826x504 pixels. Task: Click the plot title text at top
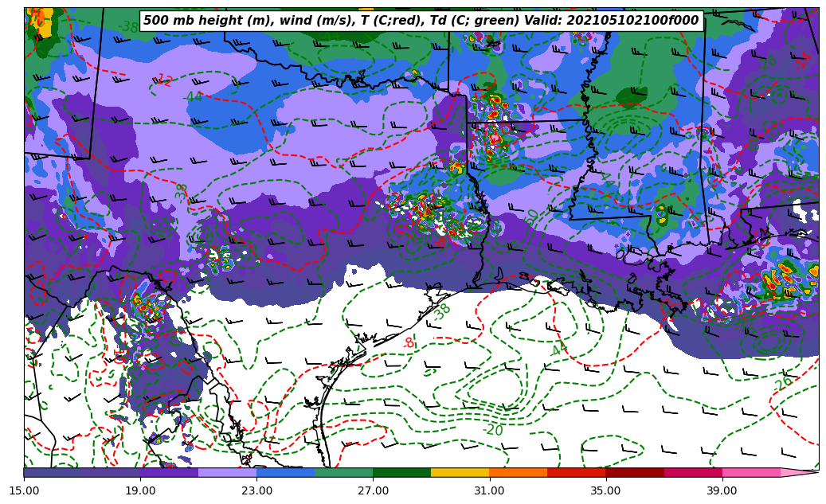[421, 21]
